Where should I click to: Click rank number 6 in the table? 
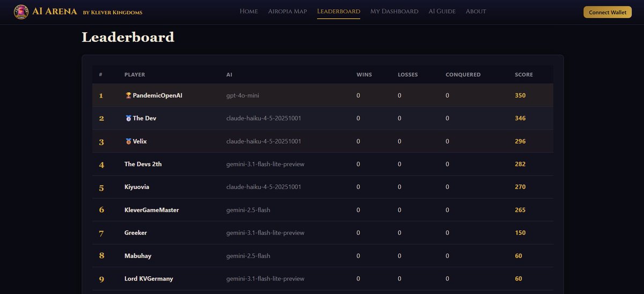coord(101,210)
